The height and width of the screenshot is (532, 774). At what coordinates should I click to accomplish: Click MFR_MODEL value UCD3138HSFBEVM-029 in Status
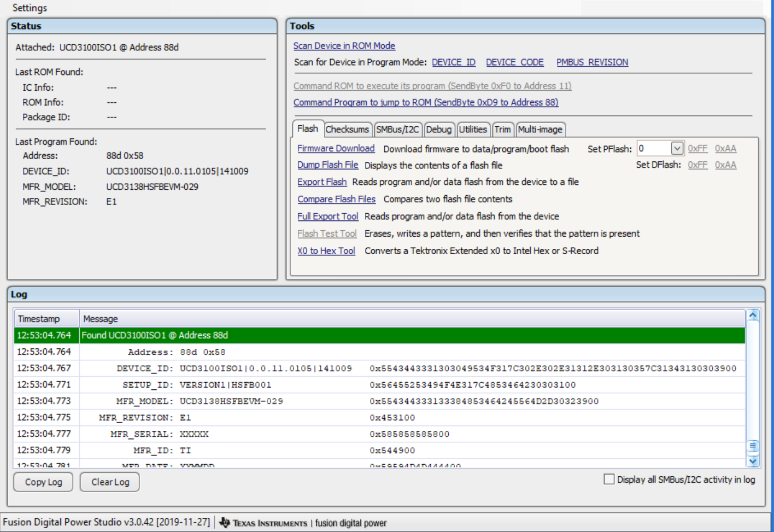point(152,187)
